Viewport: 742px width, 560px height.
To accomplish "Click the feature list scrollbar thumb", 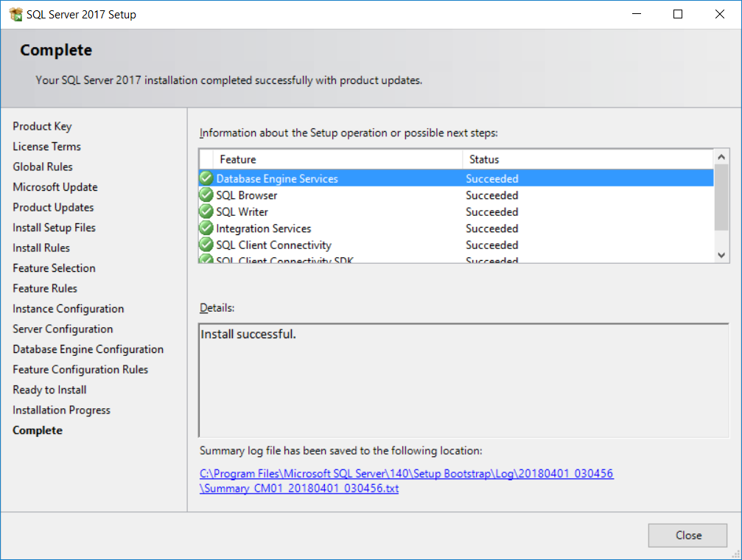I will [x=721, y=197].
